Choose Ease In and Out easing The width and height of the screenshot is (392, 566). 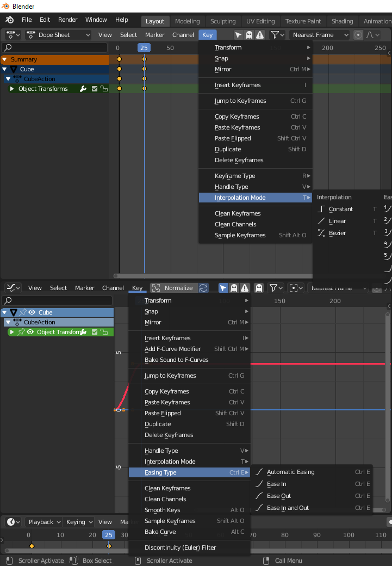pyautogui.click(x=288, y=508)
